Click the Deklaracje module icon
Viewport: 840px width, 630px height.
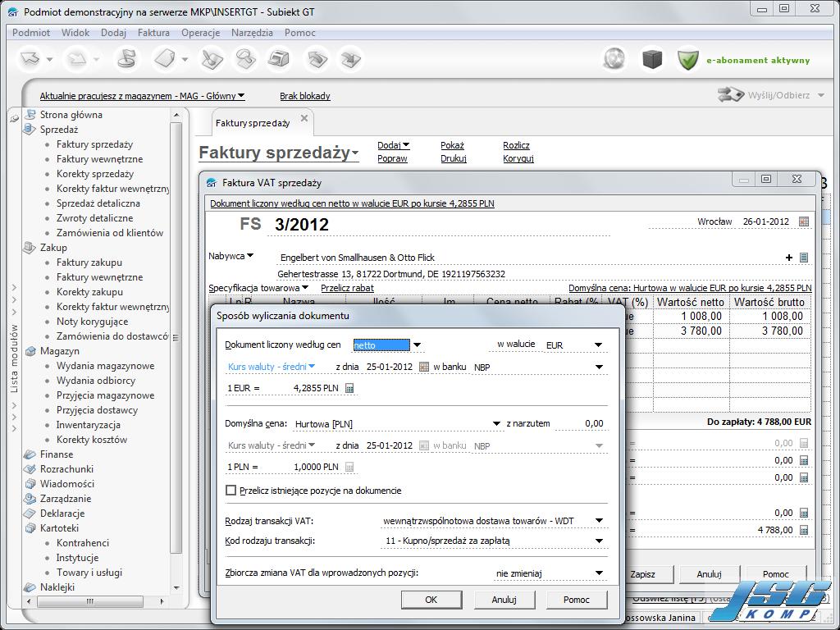[x=30, y=514]
